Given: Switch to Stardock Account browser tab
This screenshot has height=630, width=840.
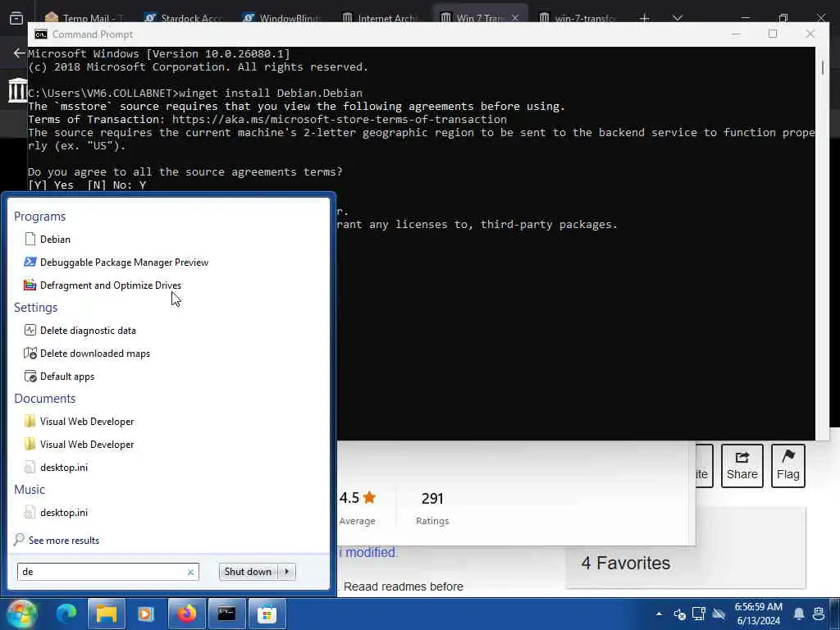Looking at the screenshot, I should (184, 18).
